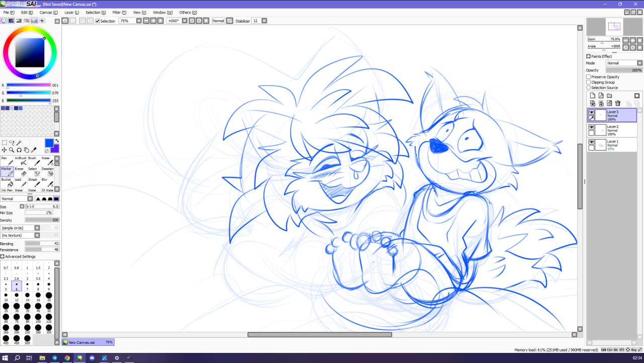Open the Stabilizer value dropdown
The height and width of the screenshot is (363, 644).
point(264,21)
